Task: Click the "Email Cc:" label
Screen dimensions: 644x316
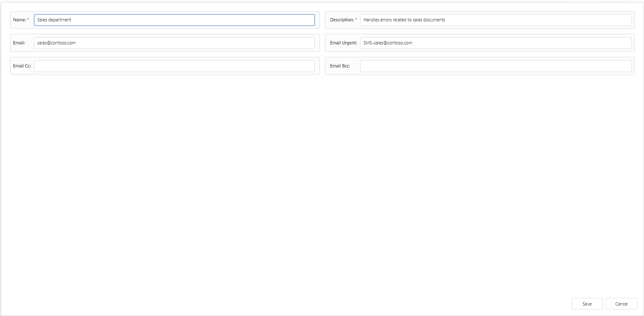Action: [22, 66]
